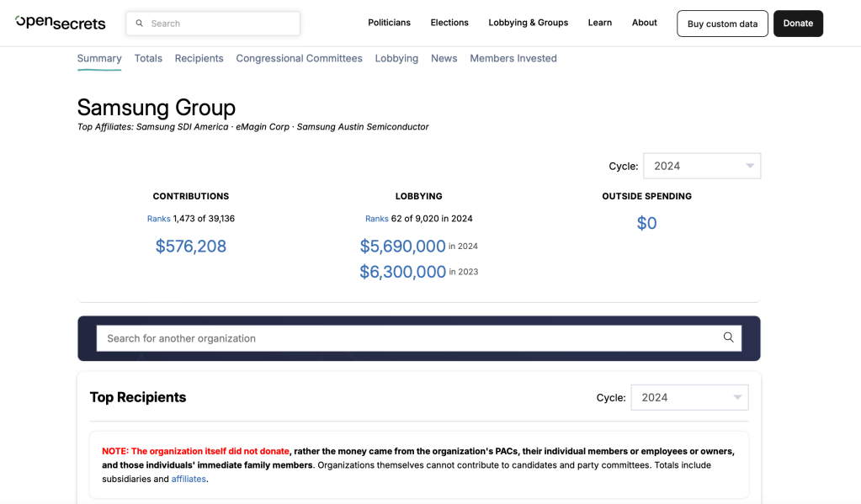Viewport: 861px width, 504px height.
Task: Switch to the Totals tab
Action: [148, 58]
